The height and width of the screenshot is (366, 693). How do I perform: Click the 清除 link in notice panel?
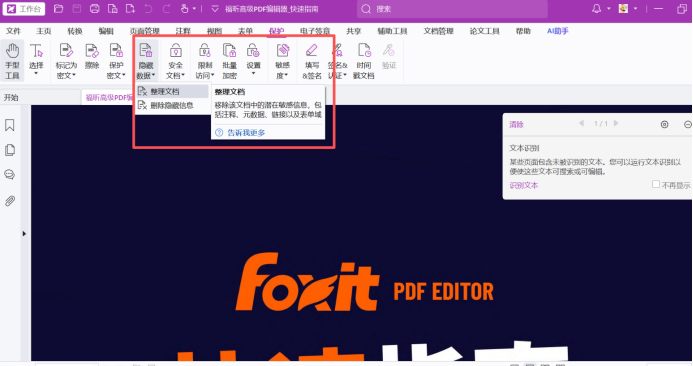[x=516, y=124]
